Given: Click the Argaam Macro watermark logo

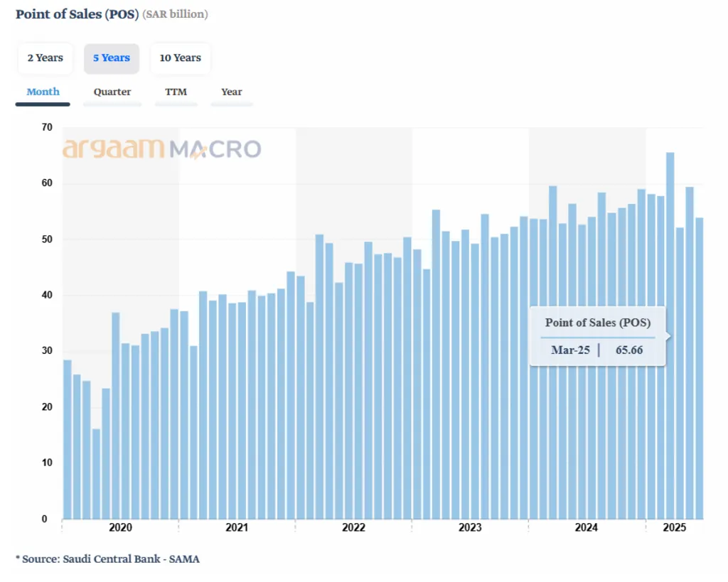Looking at the screenshot, I should (x=162, y=149).
